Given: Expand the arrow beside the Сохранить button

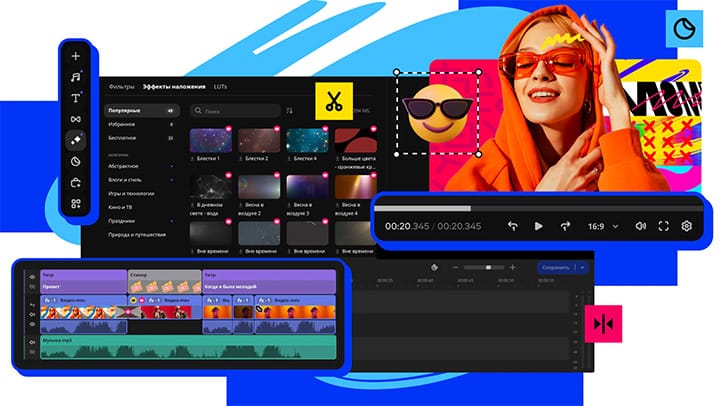Looking at the screenshot, I should tap(582, 268).
